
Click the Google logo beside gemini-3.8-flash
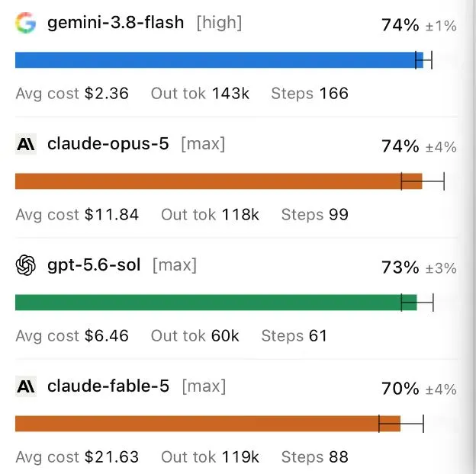click(26, 23)
